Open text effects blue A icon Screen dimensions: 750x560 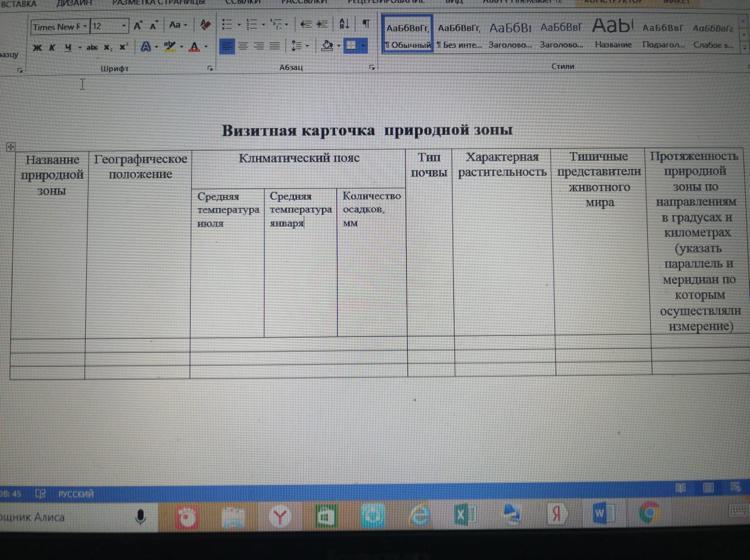tap(145, 47)
